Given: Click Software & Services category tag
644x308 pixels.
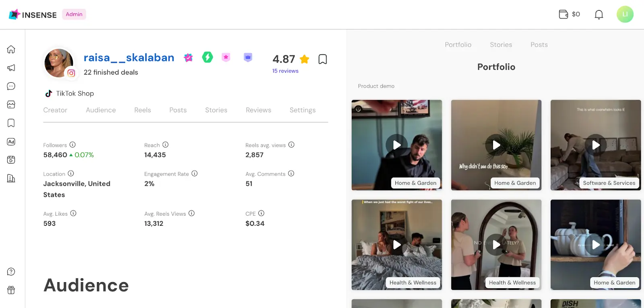Looking at the screenshot, I should tap(609, 183).
